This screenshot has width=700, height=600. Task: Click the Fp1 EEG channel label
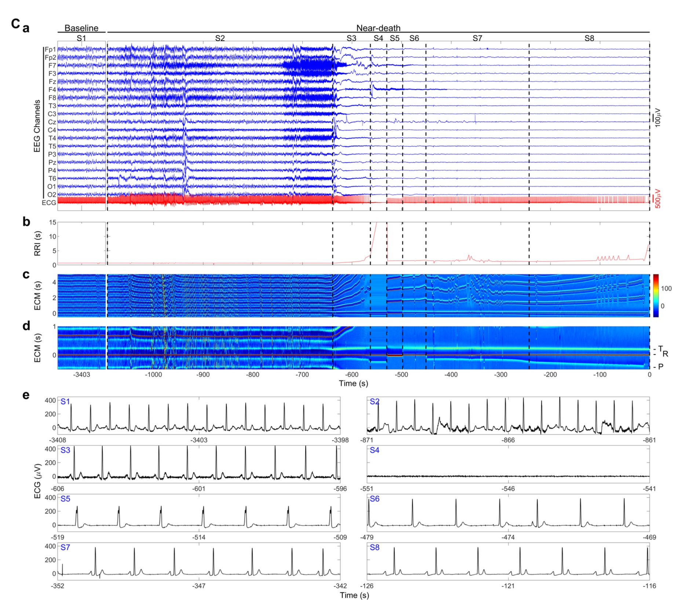(51, 50)
